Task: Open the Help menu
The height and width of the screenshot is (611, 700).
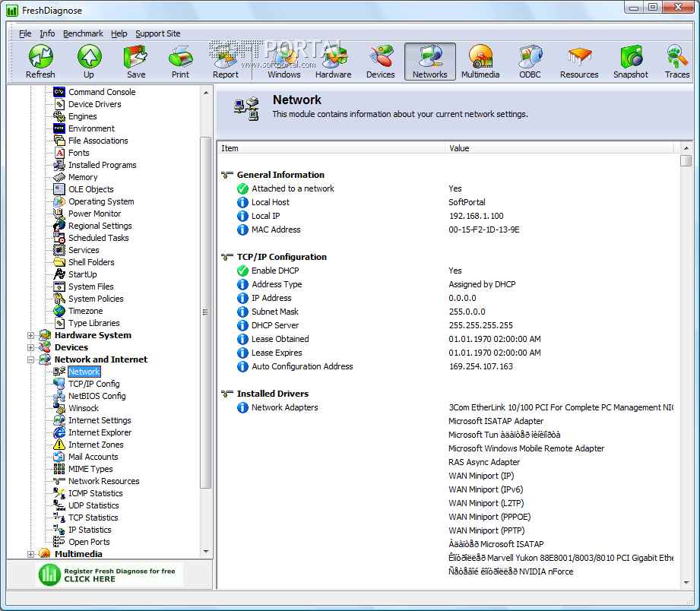Action: [x=119, y=33]
